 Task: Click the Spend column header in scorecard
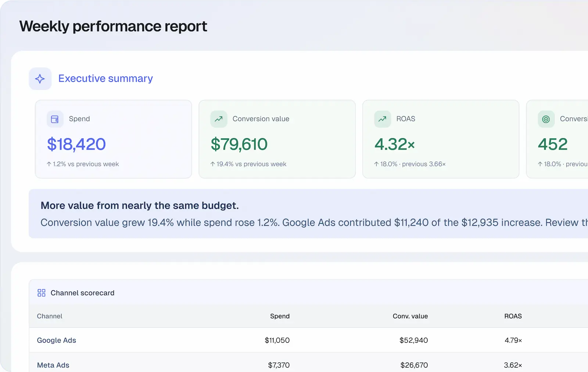coord(280,316)
